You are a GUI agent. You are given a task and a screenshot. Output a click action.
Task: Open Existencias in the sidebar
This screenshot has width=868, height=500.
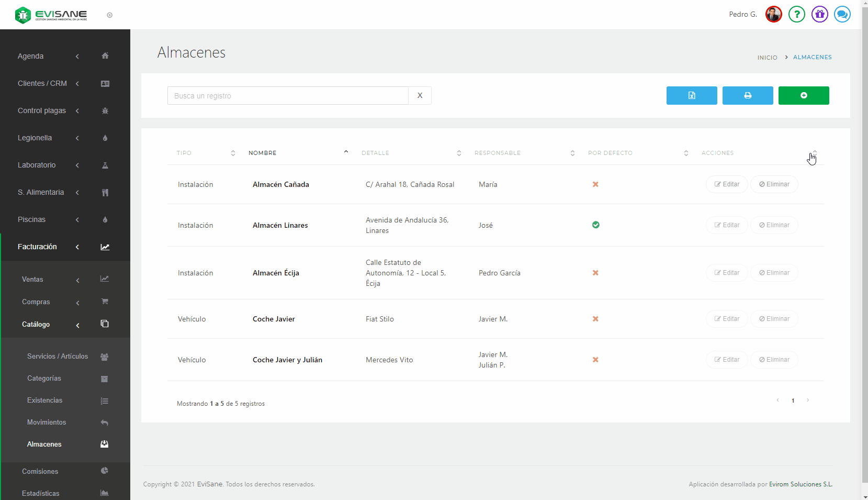[x=45, y=400]
